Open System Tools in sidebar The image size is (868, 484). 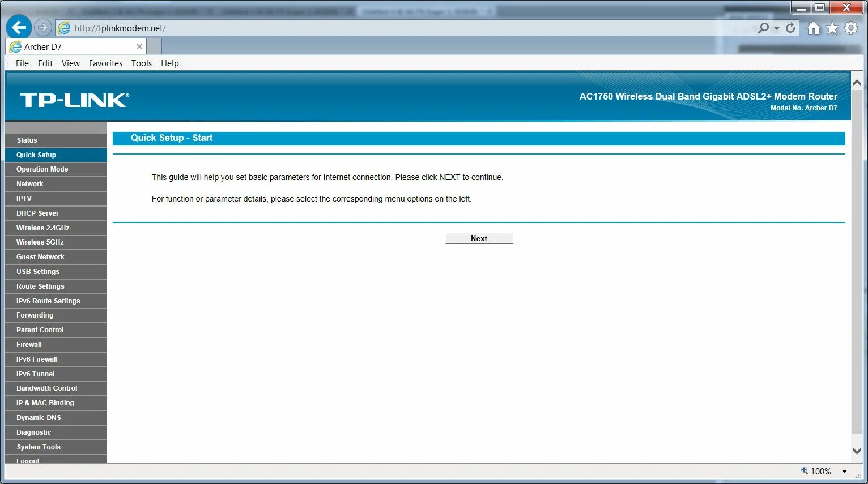(x=56, y=447)
